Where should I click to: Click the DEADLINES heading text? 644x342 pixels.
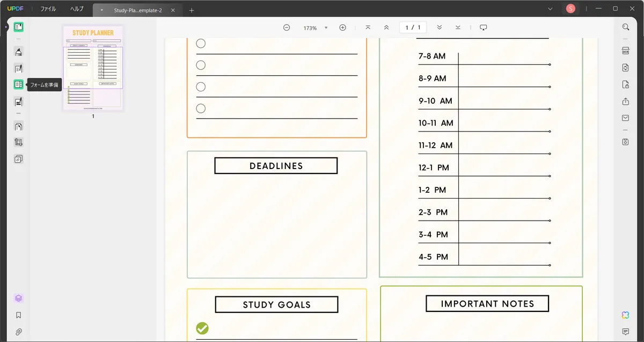[x=276, y=166]
